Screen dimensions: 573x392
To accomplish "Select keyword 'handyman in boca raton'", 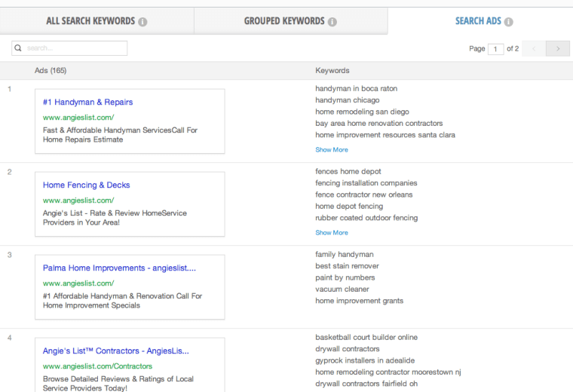I will point(357,89).
